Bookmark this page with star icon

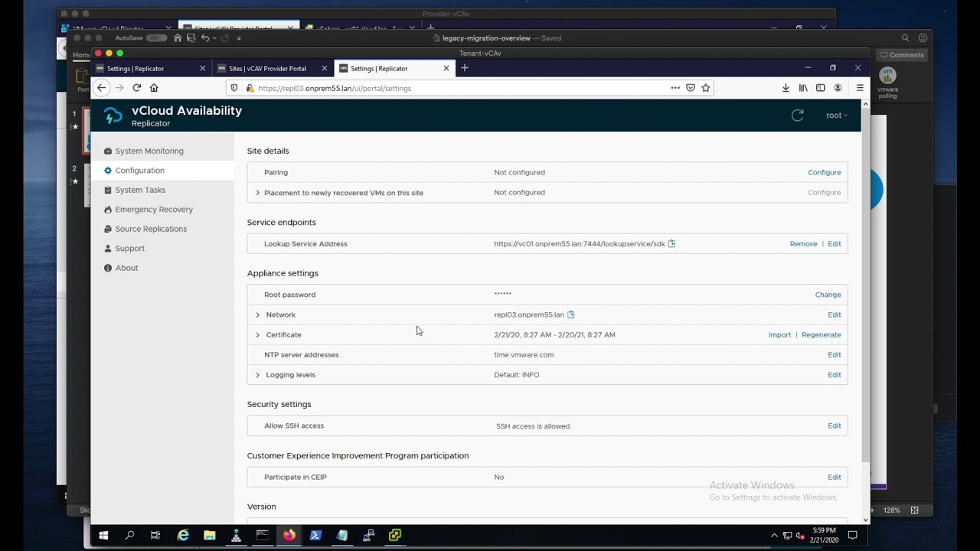706,88
